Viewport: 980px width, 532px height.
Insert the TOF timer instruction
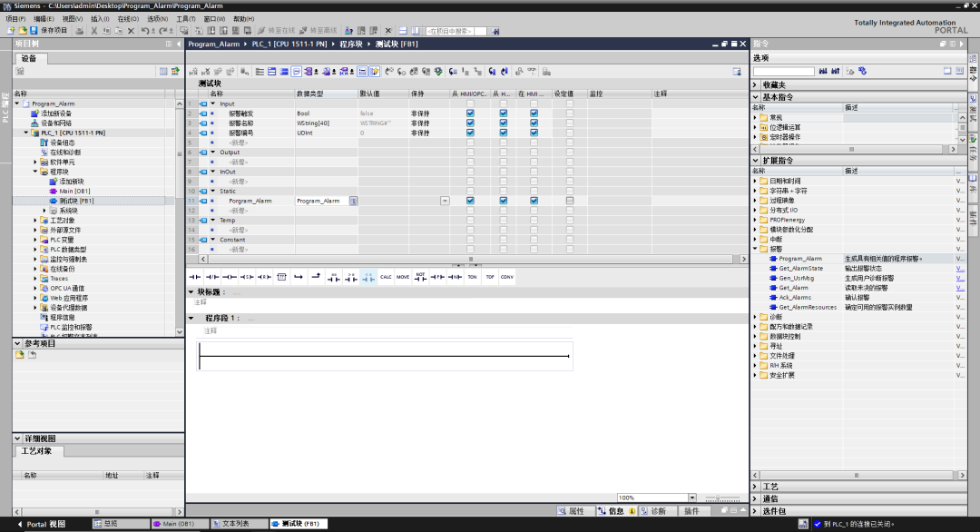click(490, 277)
